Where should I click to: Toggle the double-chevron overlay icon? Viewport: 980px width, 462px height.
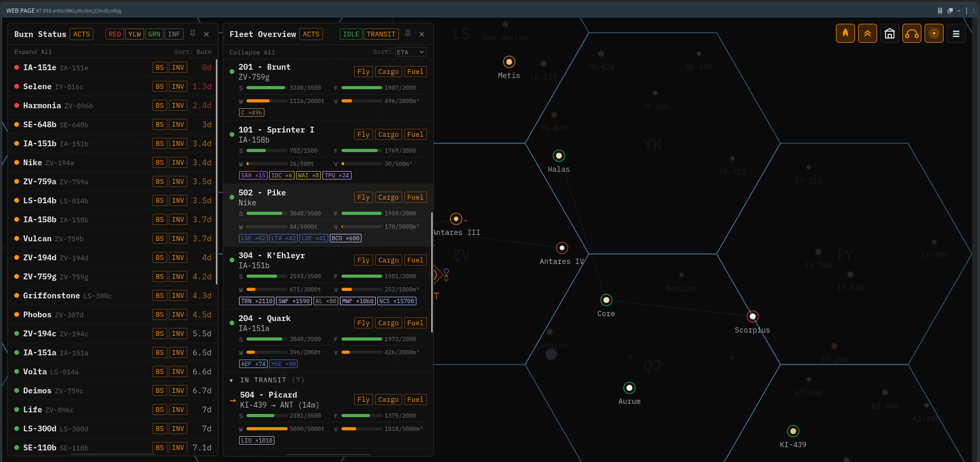(867, 33)
